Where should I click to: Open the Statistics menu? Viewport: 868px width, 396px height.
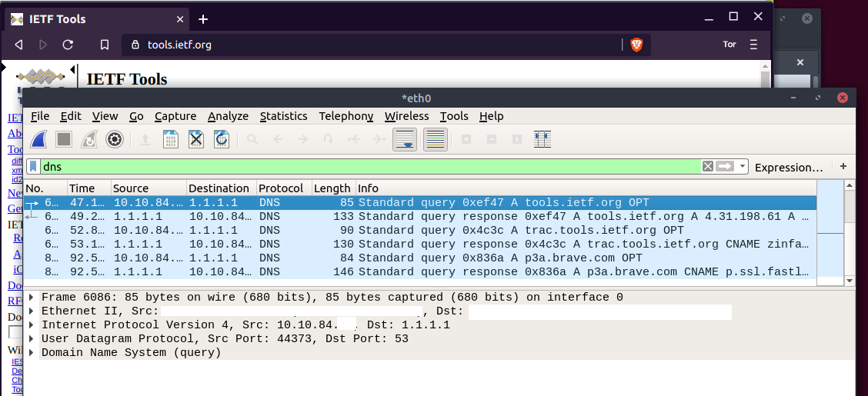pyautogui.click(x=283, y=116)
